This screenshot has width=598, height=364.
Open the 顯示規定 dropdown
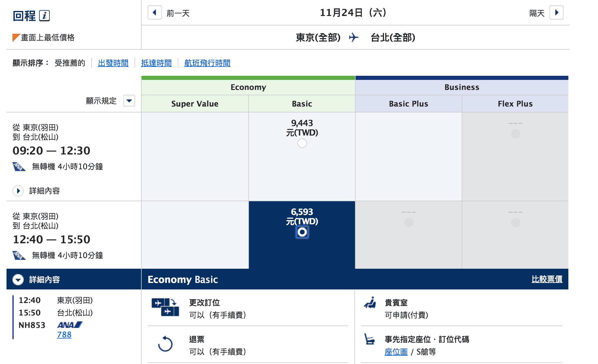pyautogui.click(x=129, y=101)
